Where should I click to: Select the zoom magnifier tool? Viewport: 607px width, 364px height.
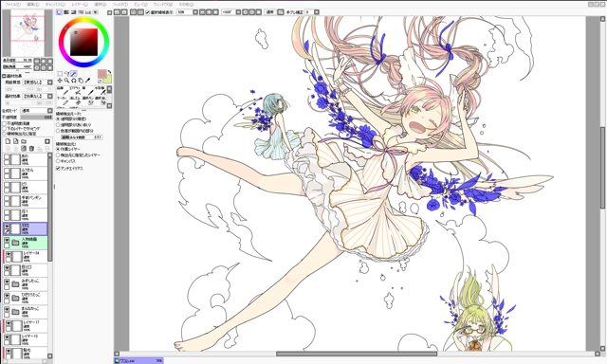(x=66, y=81)
